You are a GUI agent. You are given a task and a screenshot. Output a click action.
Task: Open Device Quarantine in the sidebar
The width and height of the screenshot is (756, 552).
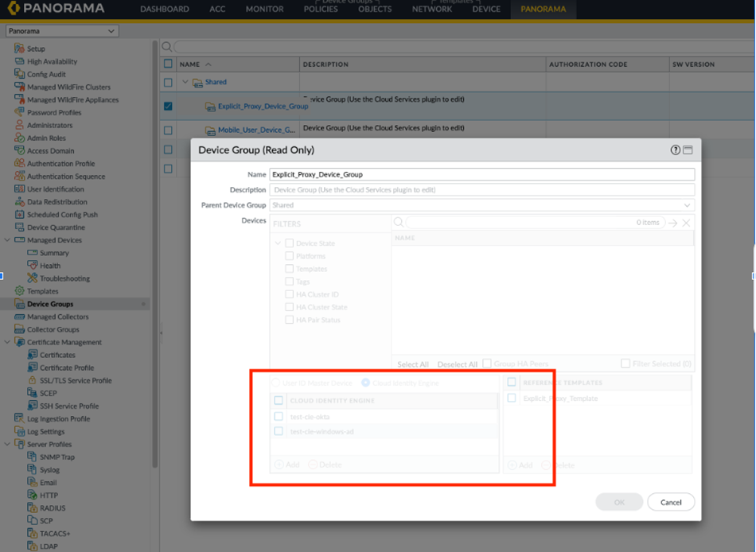pos(56,227)
